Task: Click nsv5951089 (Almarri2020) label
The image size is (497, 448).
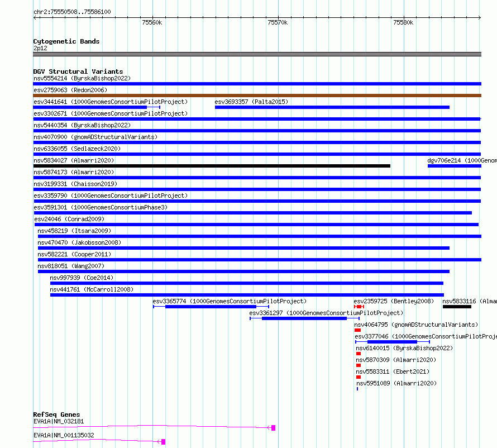Action: (x=396, y=383)
